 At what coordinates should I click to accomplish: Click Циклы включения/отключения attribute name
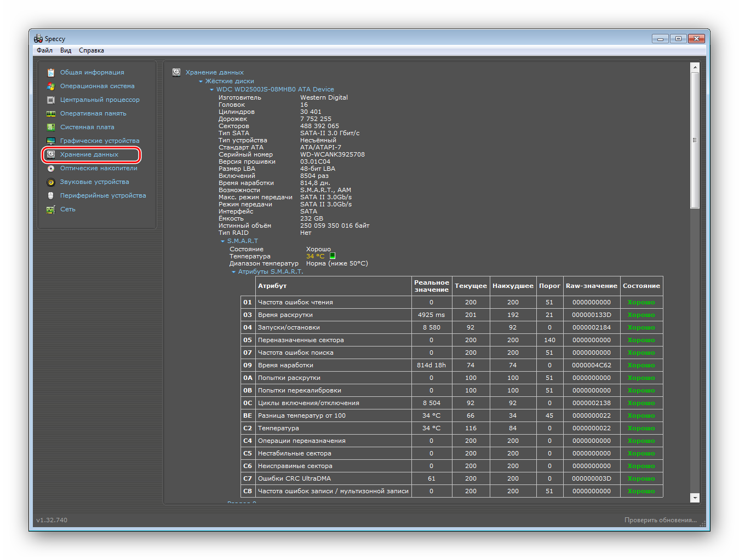coord(308,403)
